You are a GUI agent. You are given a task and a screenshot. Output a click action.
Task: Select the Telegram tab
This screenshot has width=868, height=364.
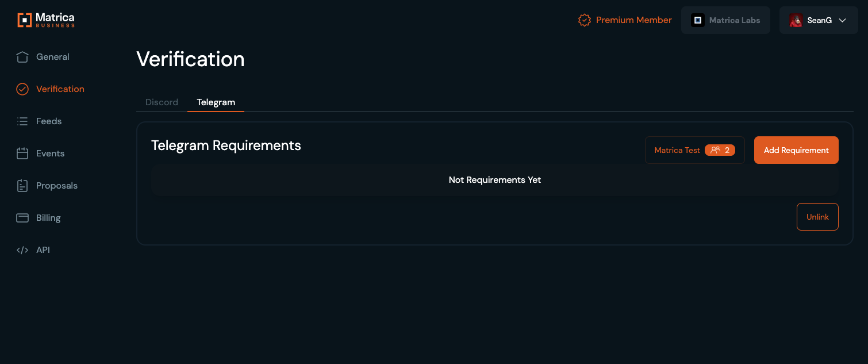(216, 102)
